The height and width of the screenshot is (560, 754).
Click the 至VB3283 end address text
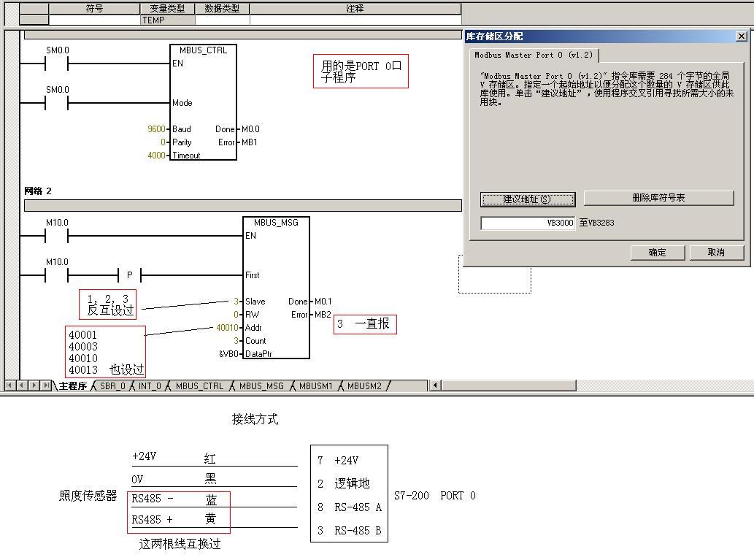point(597,223)
